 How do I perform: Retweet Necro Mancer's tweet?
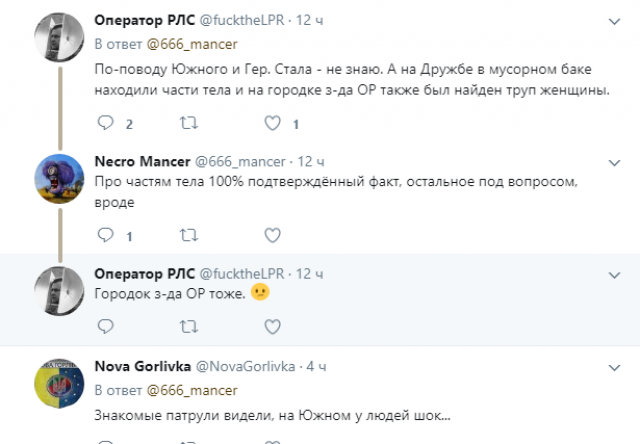[187, 235]
